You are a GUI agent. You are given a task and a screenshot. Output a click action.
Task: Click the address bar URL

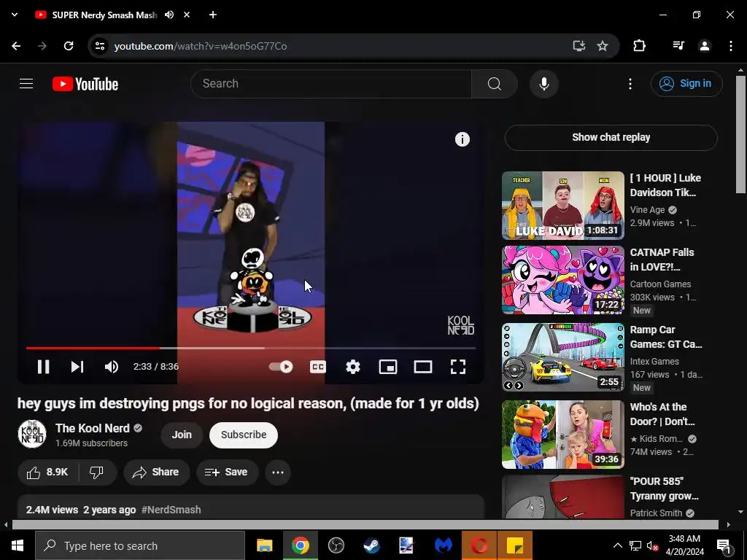(x=201, y=46)
